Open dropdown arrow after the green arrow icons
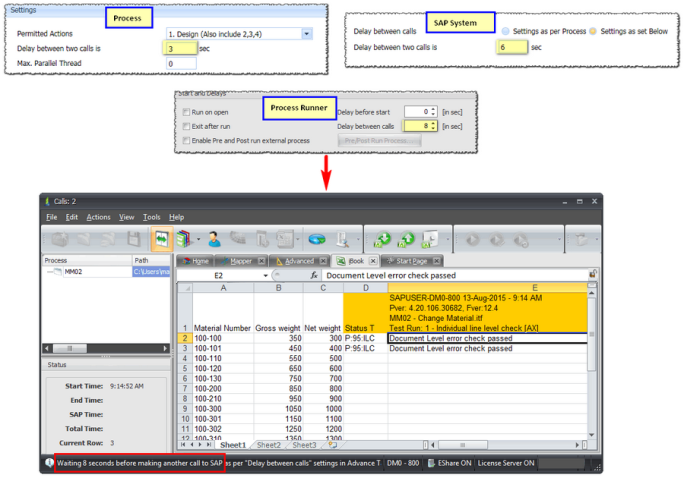The image size is (684, 481). 447,239
